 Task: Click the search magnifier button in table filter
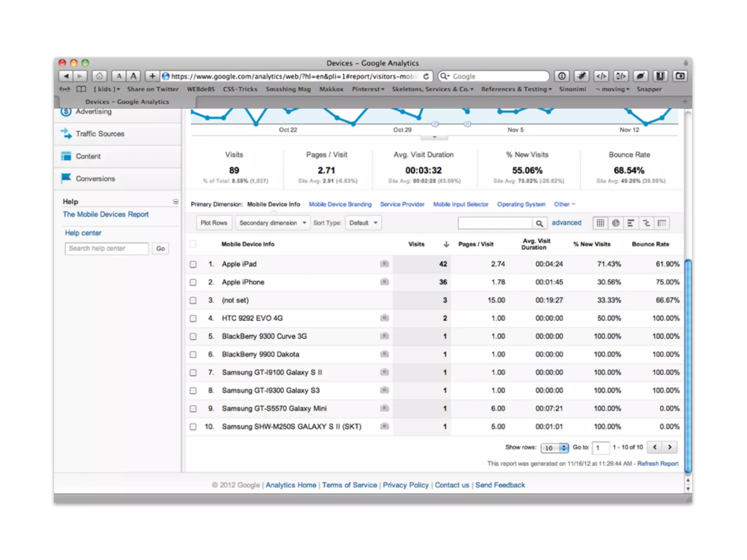coord(539,223)
